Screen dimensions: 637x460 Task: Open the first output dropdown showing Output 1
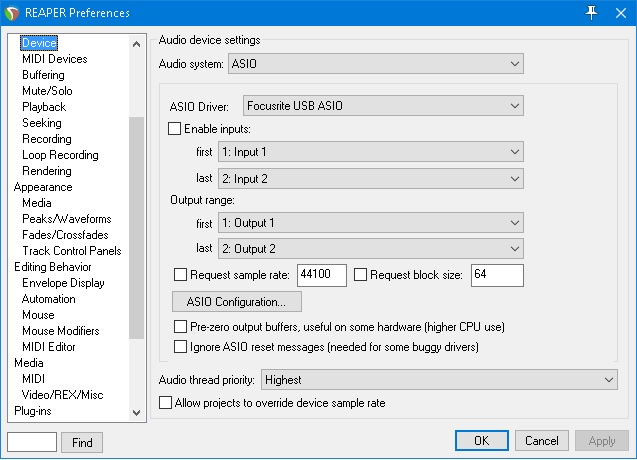coord(371,223)
